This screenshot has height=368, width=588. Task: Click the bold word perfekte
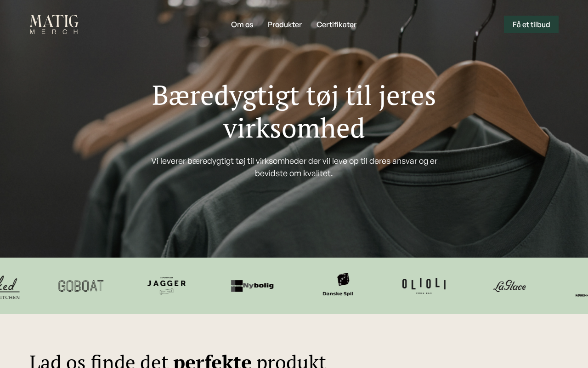tap(212, 361)
